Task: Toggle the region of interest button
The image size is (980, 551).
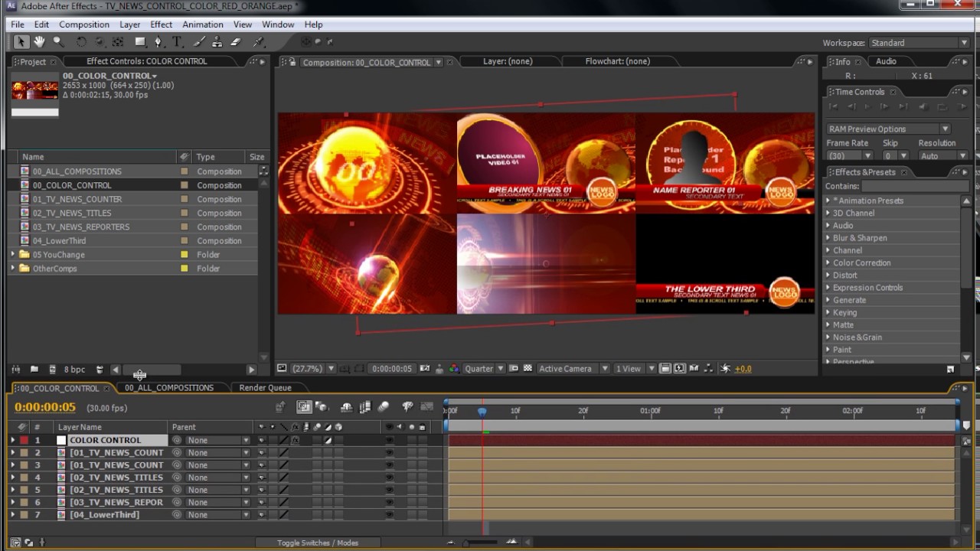Action: point(514,369)
